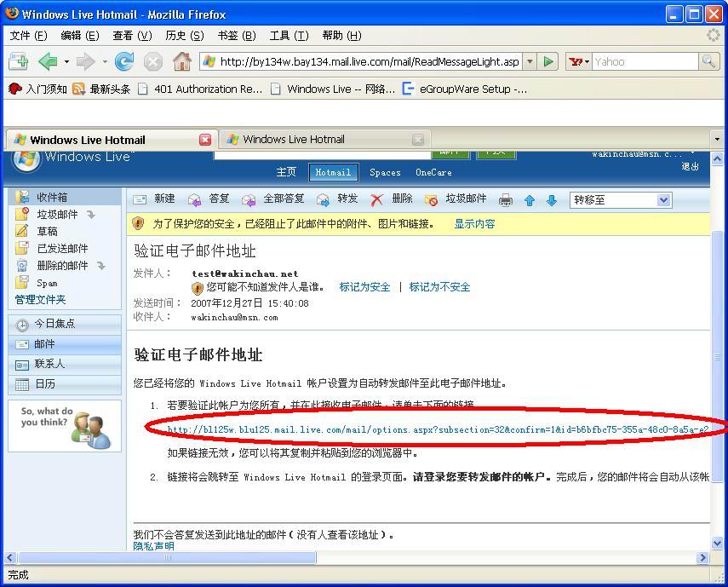Click the green Go arrow beside the URL
This screenshot has width=728, height=587.
pos(547,61)
